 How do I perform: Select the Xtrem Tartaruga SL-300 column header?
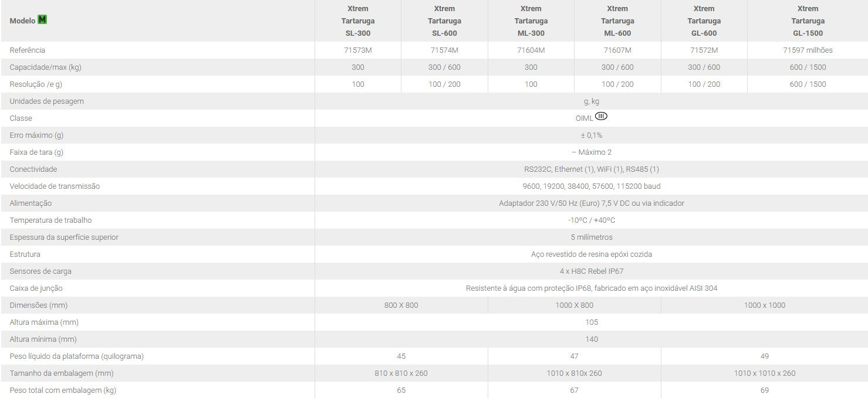coord(358,21)
